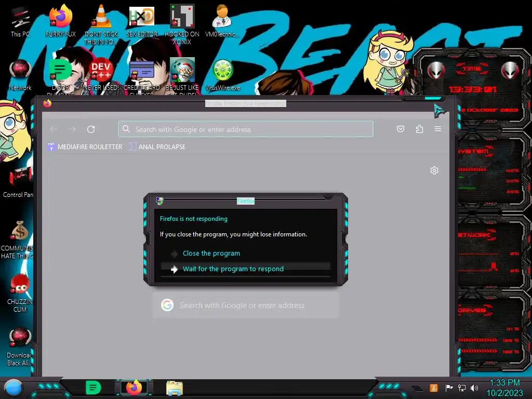Open the volume speaker tray icon
Viewport: 532px width, 399px height.
(x=474, y=388)
